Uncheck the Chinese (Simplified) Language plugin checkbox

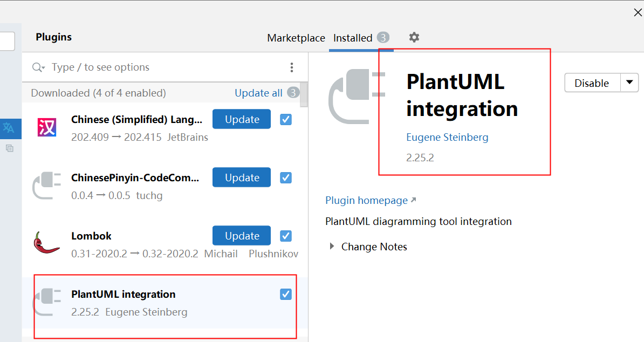point(286,119)
